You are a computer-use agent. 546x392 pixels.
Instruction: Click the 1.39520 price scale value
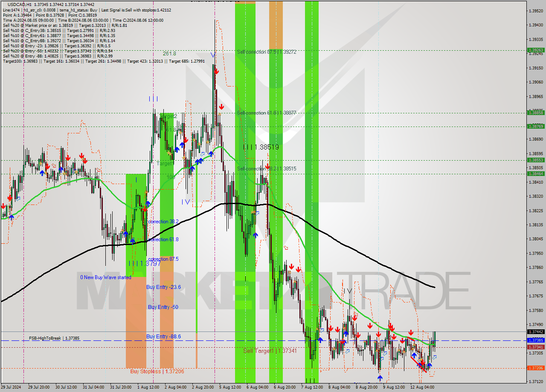click(x=536, y=11)
